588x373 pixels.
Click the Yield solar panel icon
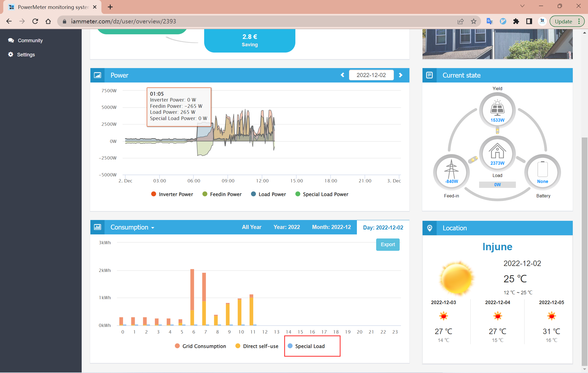click(x=497, y=108)
